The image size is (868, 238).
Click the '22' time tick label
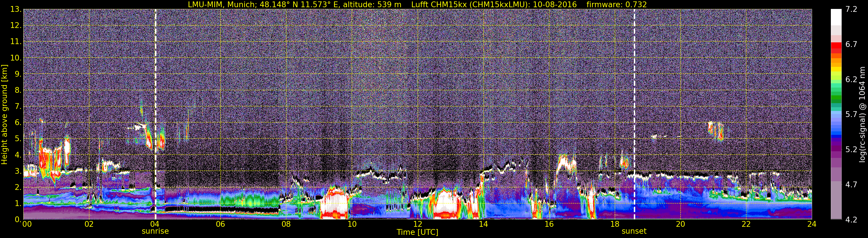pyautogui.click(x=746, y=224)
